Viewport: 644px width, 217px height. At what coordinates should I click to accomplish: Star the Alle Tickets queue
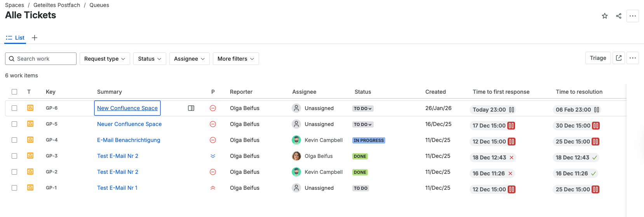point(604,16)
